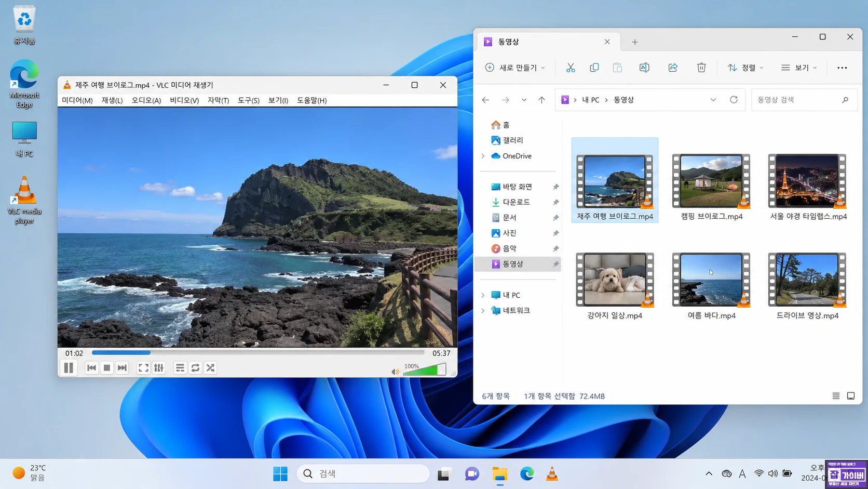Switch Explorer to large thumbnails view
The image size is (868, 489).
851,396
